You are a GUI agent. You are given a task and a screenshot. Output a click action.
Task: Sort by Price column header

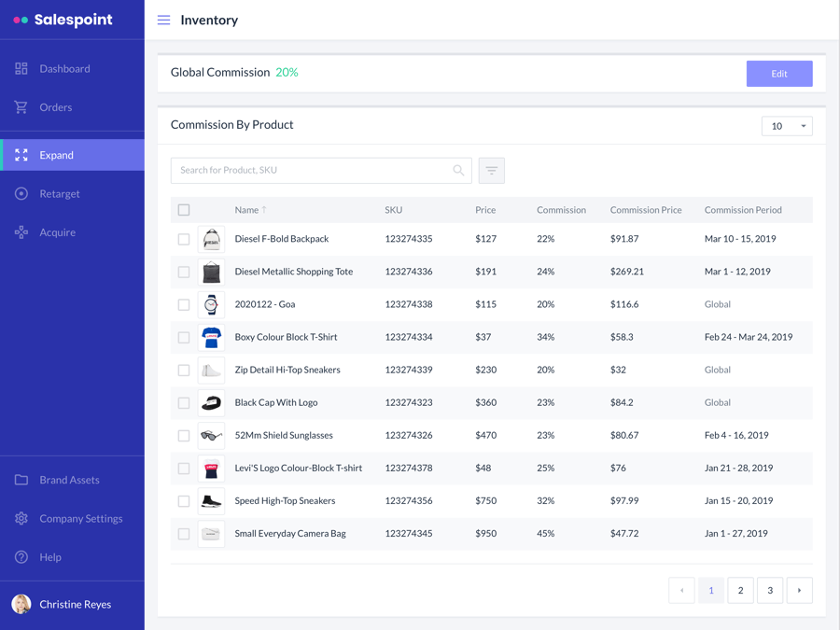click(485, 210)
